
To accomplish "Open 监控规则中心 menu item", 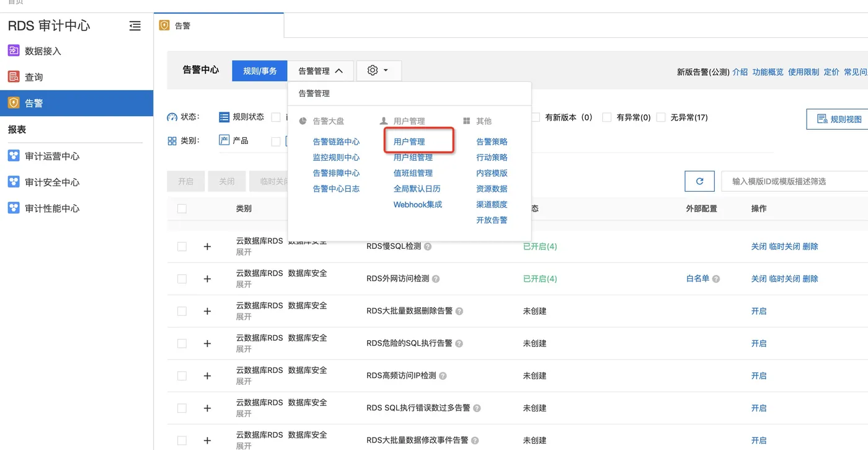I will [x=336, y=157].
